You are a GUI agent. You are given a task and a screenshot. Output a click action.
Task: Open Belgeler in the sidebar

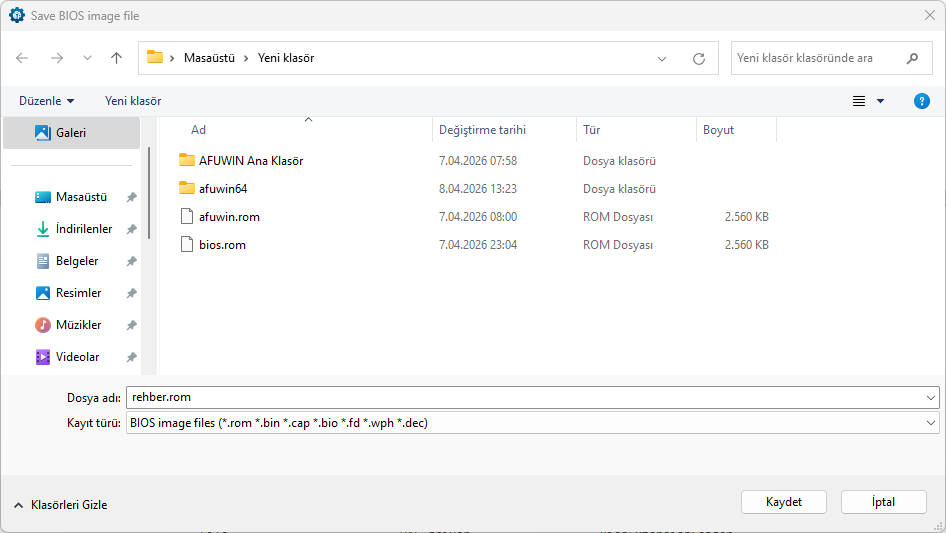coord(77,261)
